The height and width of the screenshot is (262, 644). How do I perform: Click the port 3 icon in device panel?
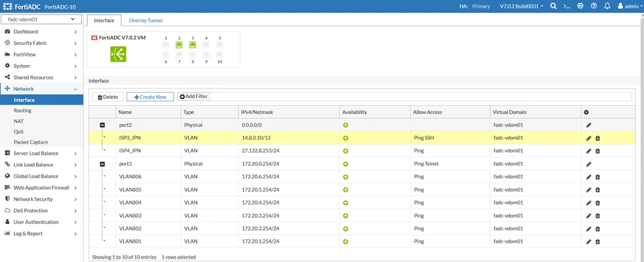point(193,45)
